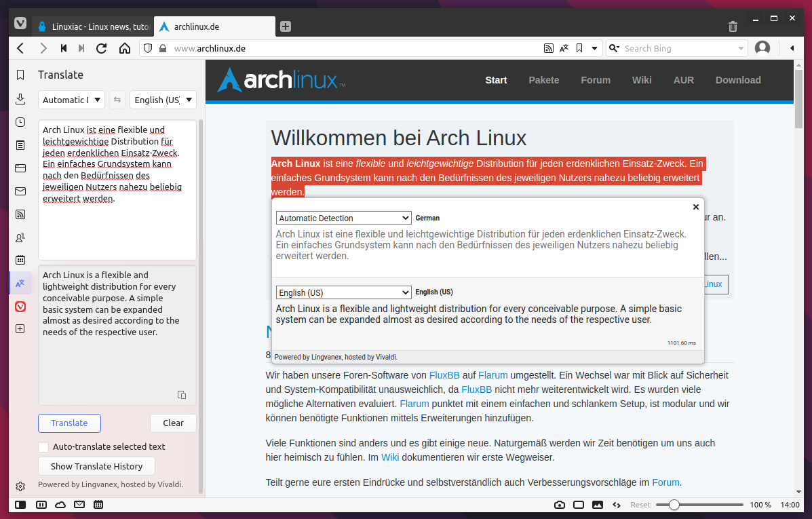Go back one page
The height and width of the screenshot is (519, 812).
21,48
